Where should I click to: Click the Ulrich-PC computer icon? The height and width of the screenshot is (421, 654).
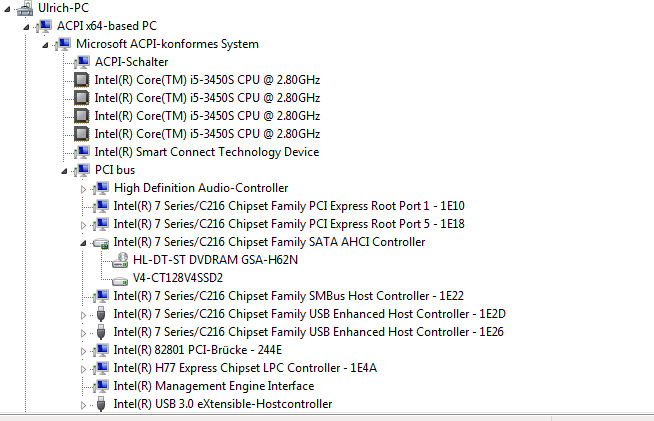(25, 8)
